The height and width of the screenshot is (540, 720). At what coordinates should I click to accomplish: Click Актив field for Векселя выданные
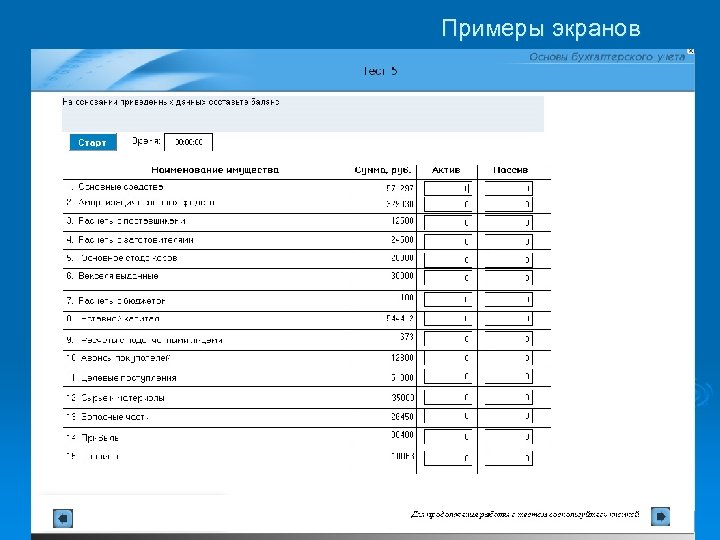coord(448,278)
